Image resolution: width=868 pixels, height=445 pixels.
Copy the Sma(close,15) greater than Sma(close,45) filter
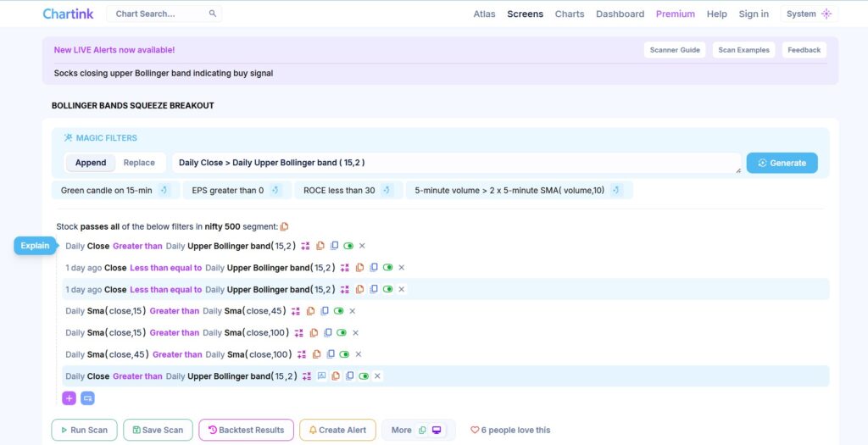coord(311,311)
